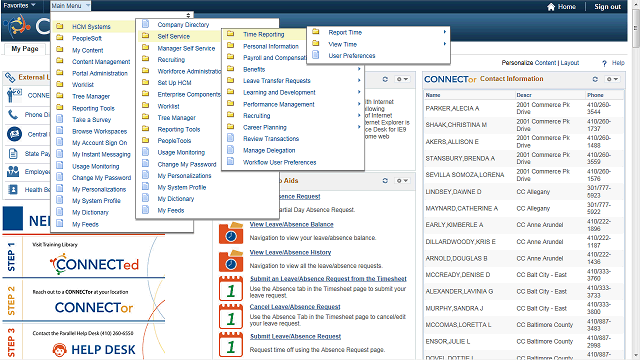
Task: Open the Submit Leave/Absence Request link
Action: [x=295, y=336]
